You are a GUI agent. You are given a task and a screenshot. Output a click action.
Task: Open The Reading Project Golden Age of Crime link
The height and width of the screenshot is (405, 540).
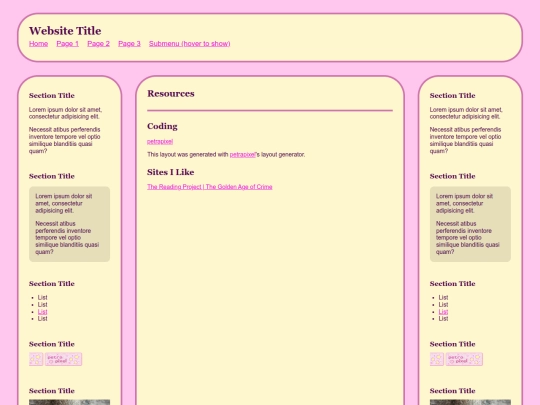coord(210,187)
